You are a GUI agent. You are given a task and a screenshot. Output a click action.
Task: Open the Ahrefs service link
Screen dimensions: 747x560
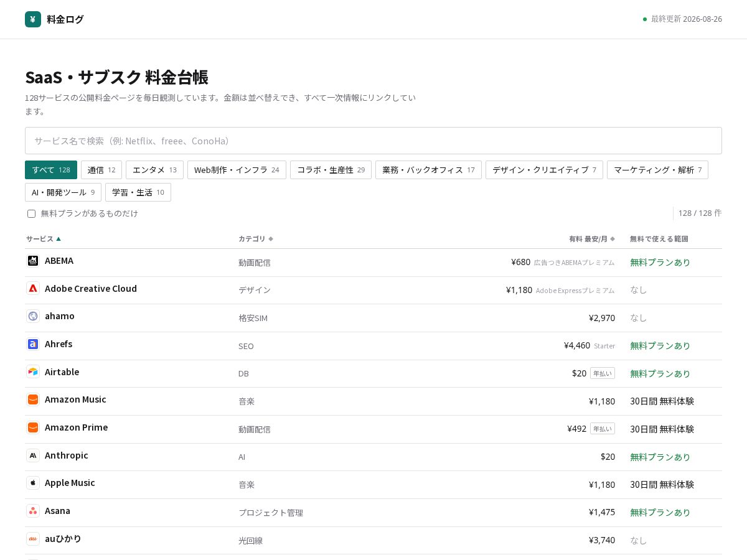[59, 344]
